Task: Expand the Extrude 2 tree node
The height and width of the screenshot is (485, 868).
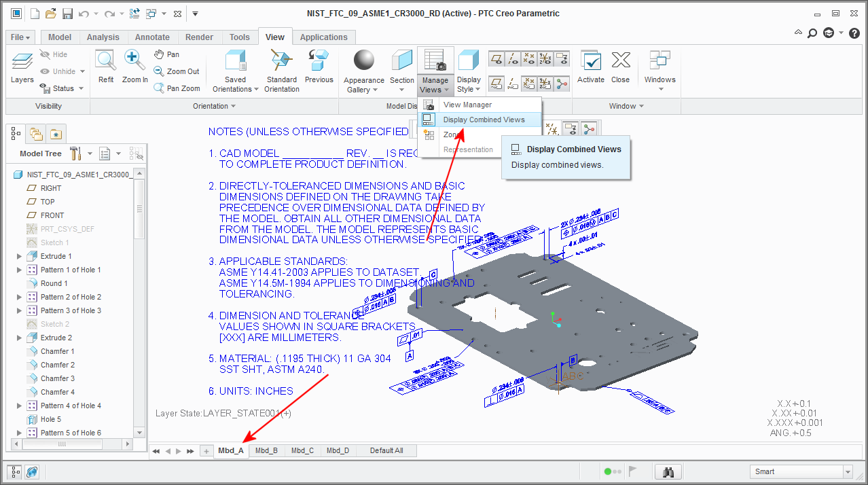Action: pos(19,338)
